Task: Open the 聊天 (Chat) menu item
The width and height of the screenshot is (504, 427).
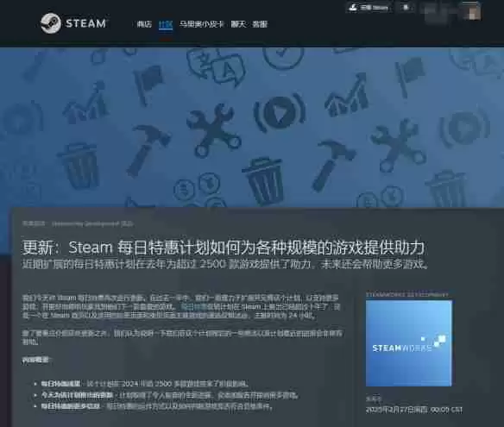Action: 238,24
